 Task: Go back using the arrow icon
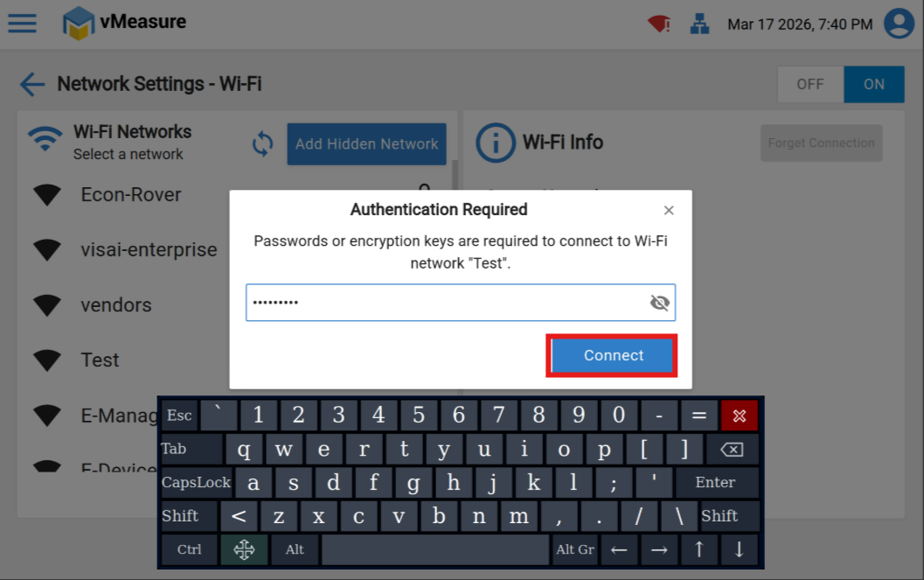[32, 84]
